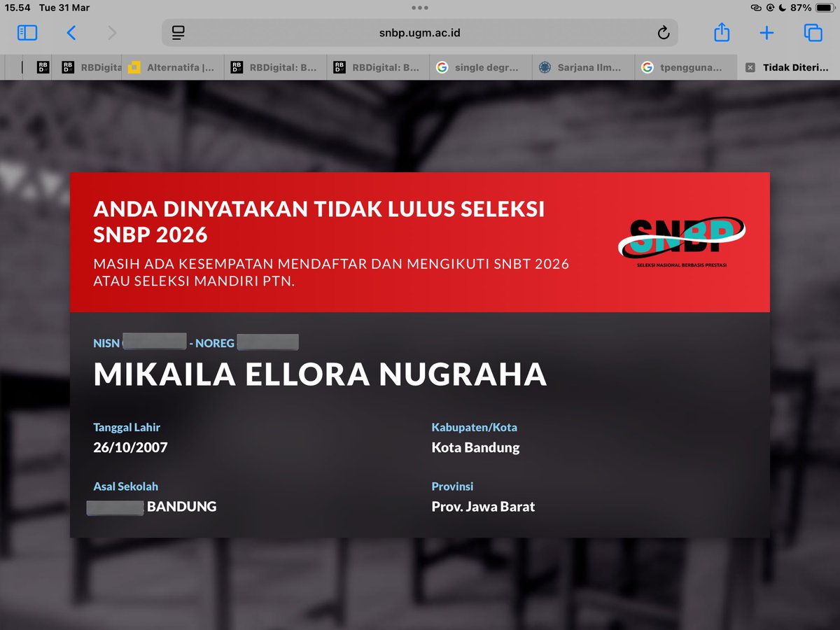This screenshot has height=630, width=840.
Task: Tap the linked-chain hotspot status icon
Action: pos(756,8)
